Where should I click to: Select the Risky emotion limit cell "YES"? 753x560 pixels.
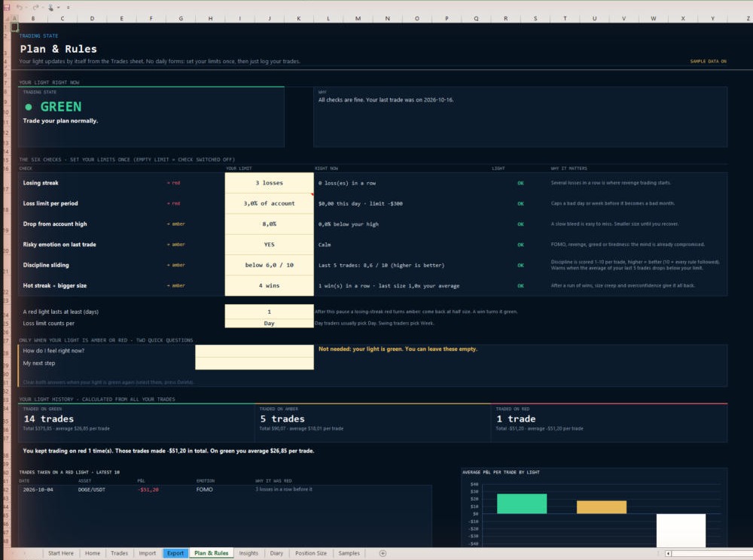pos(270,245)
